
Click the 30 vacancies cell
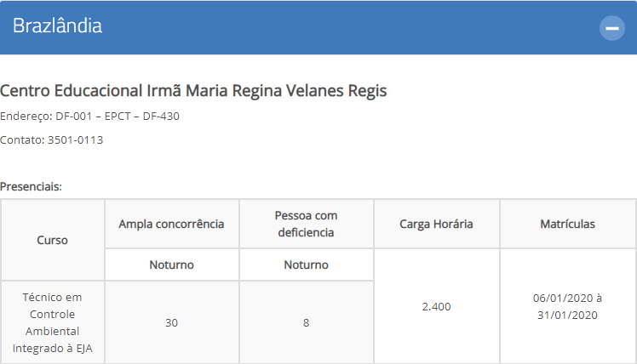point(171,322)
